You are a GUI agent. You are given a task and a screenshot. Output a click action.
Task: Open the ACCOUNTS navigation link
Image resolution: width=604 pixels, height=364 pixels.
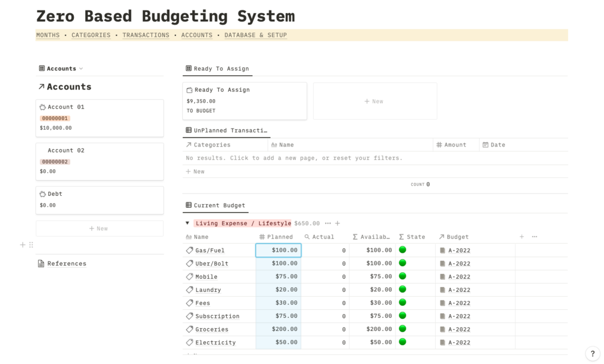197,35
